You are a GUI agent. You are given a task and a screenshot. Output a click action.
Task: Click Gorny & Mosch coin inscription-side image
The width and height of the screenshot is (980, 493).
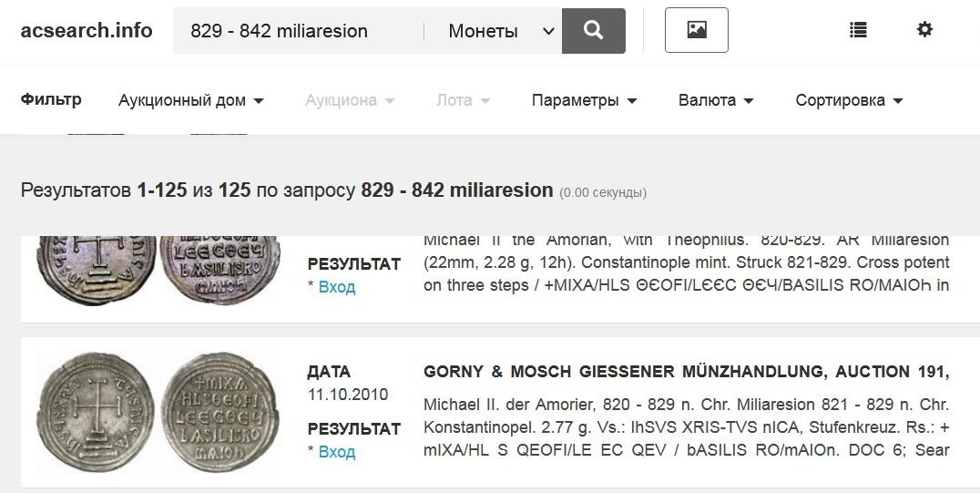click(x=219, y=413)
